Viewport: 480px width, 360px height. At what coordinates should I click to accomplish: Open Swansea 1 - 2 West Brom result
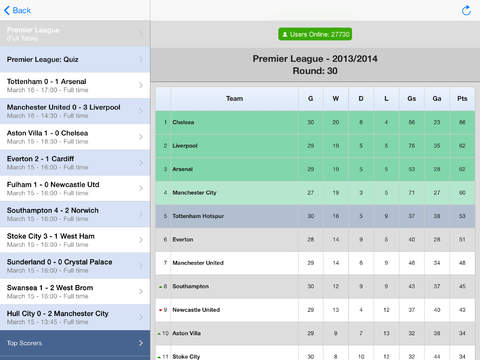75,291
